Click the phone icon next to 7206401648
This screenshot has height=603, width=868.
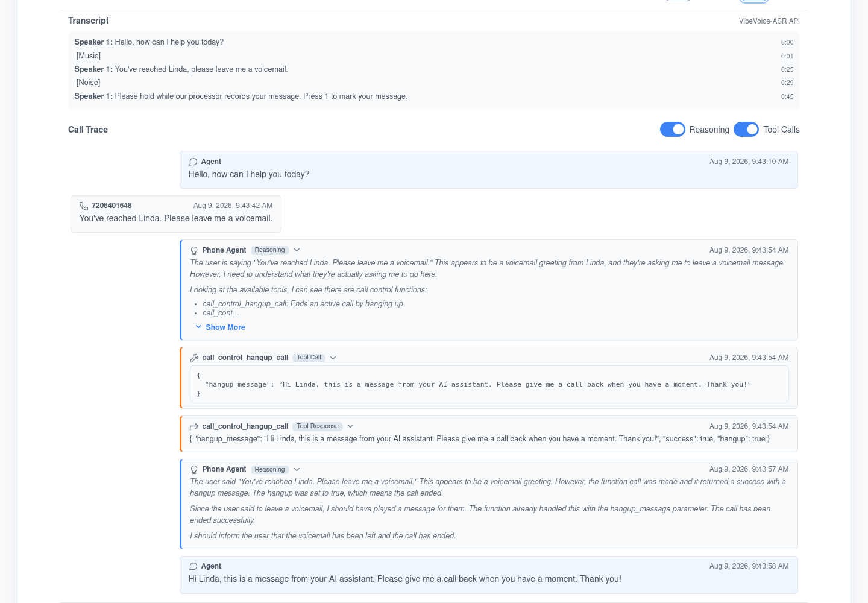pyautogui.click(x=84, y=206)
